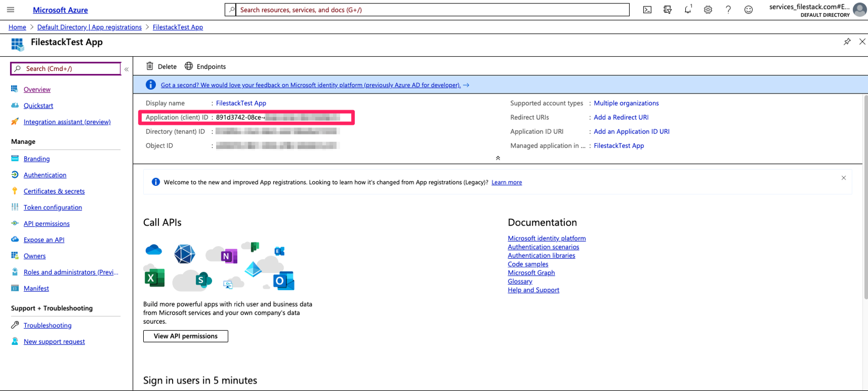Click the New support request icon
The height and width of the screenshot is (391, 868).
click(x=15, y=341)
